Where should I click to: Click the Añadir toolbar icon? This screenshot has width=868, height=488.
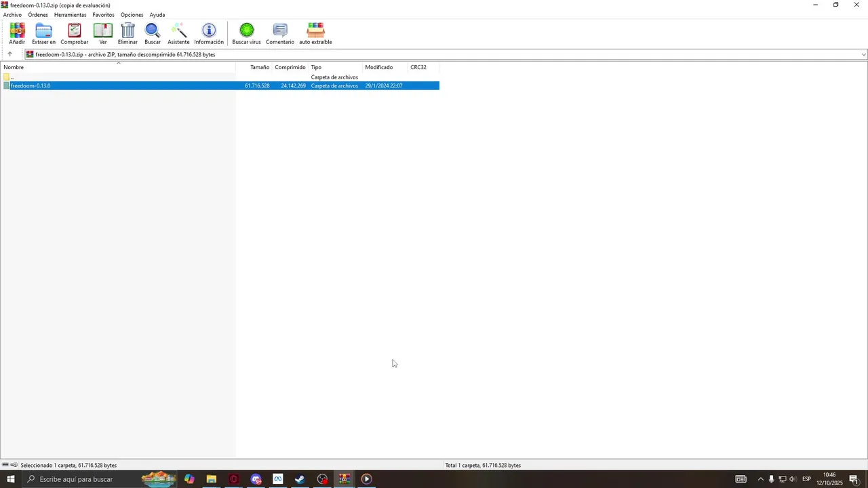coord(17,34)
